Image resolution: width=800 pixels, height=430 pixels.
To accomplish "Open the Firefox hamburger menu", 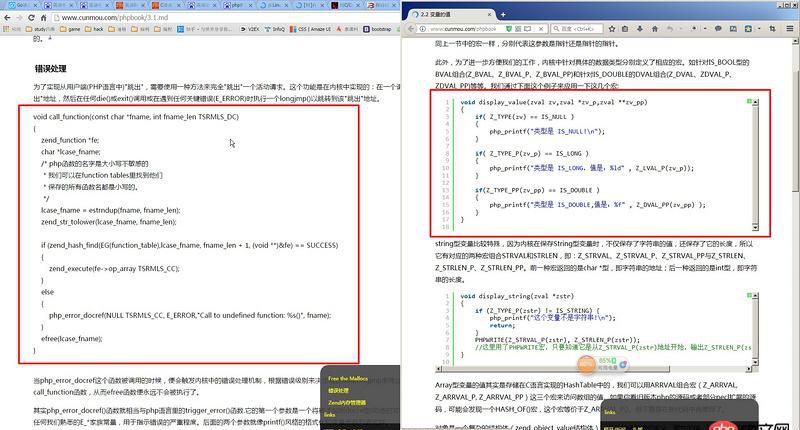I will click(x=790, y=29).
